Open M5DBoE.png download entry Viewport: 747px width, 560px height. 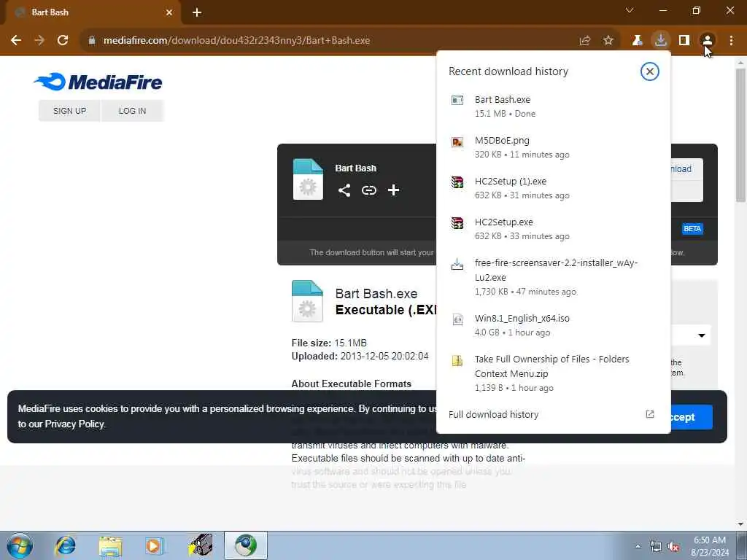click(x=554, y=147)
